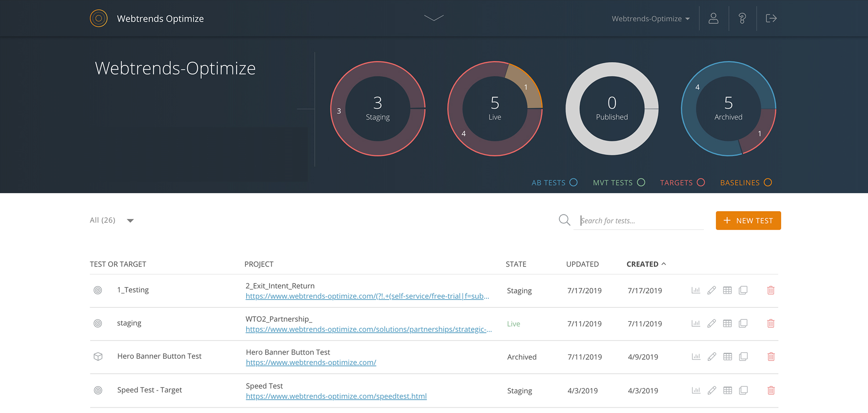Click created date 4/9/2019

(643, 357)
